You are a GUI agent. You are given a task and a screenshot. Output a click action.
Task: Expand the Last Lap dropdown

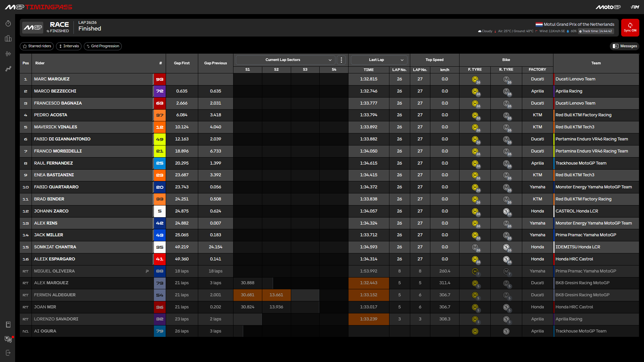pyautogui.click(x=379, y=60)
